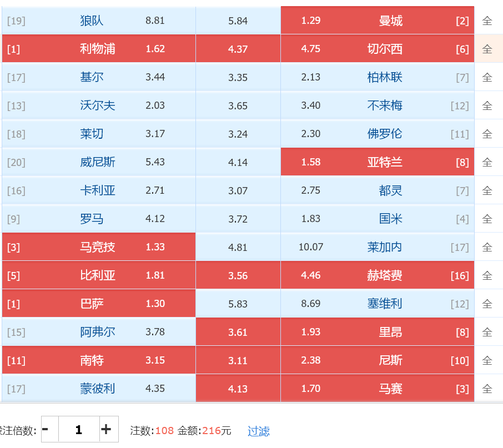
Task: Open the 过滤 filter link
Action: click(x=259, y=431)
